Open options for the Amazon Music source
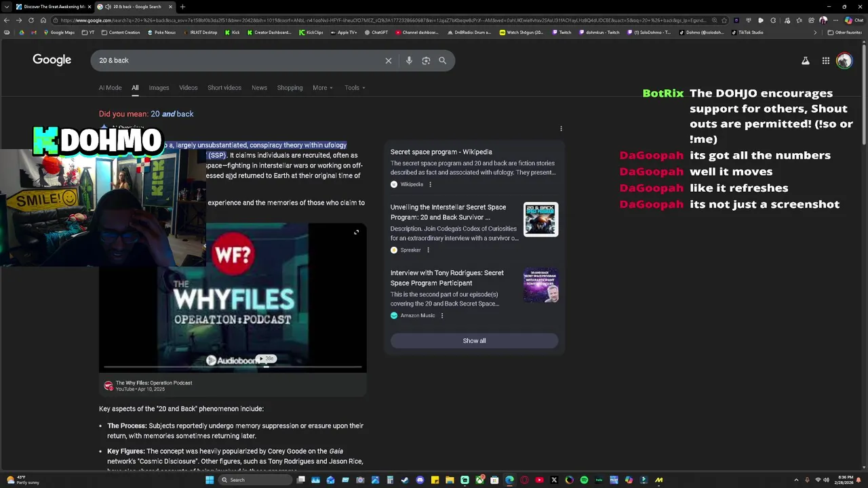 click(442, 315)
